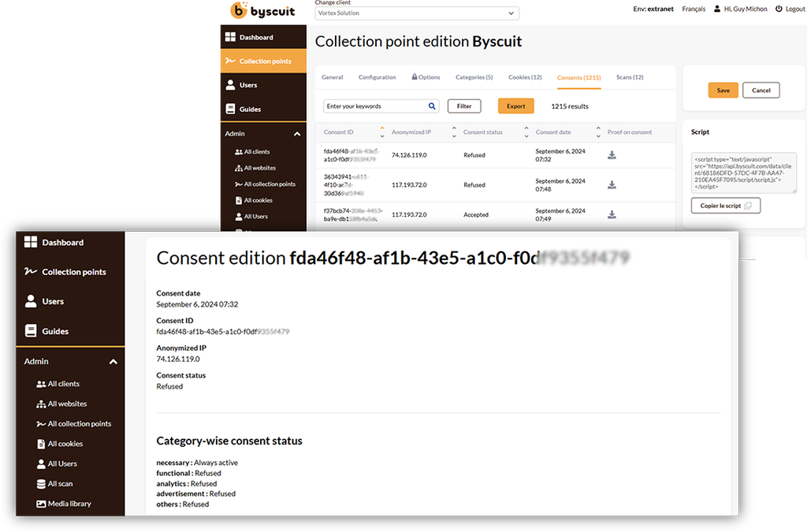807x532 pixels.
Task: Click the Consent date value September 6, 2024 07:32 in Consent edition
Action: (197, 304)
